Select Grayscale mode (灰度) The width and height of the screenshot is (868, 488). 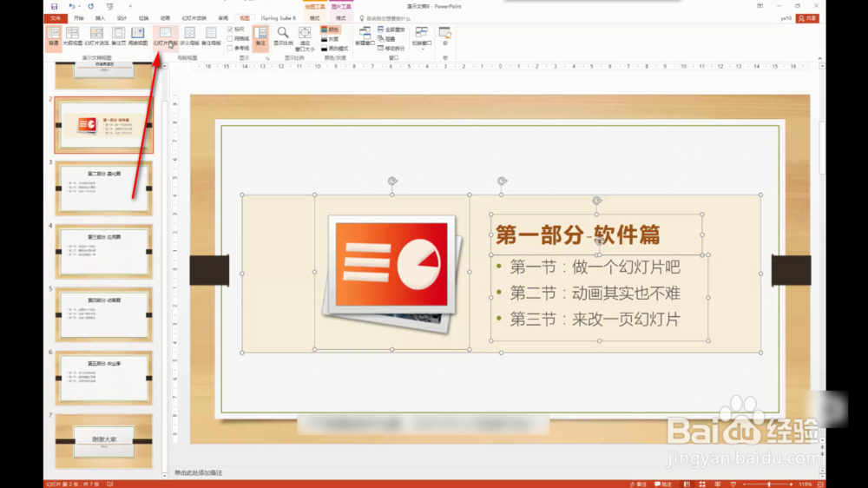point(330,39)
